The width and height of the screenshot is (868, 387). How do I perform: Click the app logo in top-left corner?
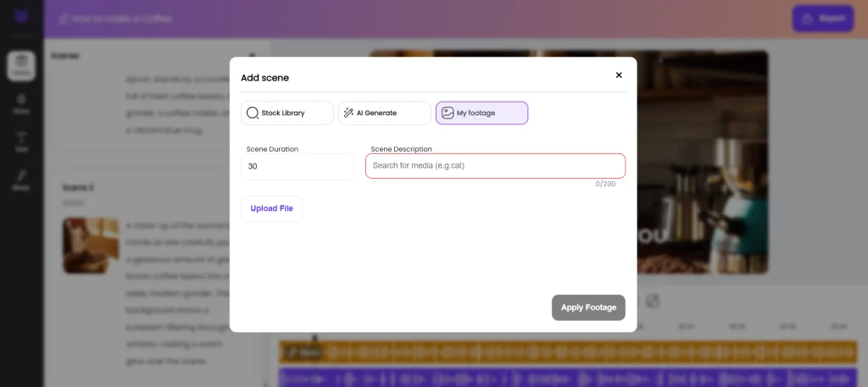21,17
